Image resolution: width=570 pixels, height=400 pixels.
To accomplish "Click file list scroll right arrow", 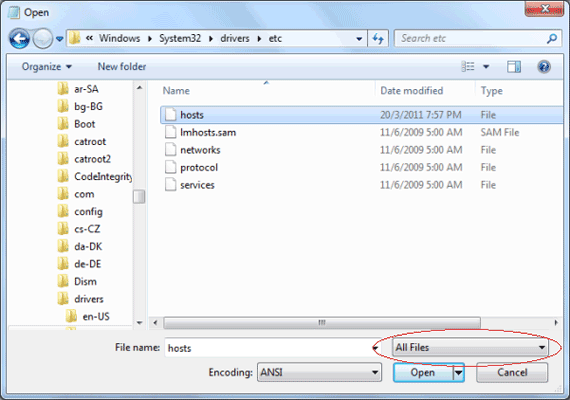I will (556, 323).
